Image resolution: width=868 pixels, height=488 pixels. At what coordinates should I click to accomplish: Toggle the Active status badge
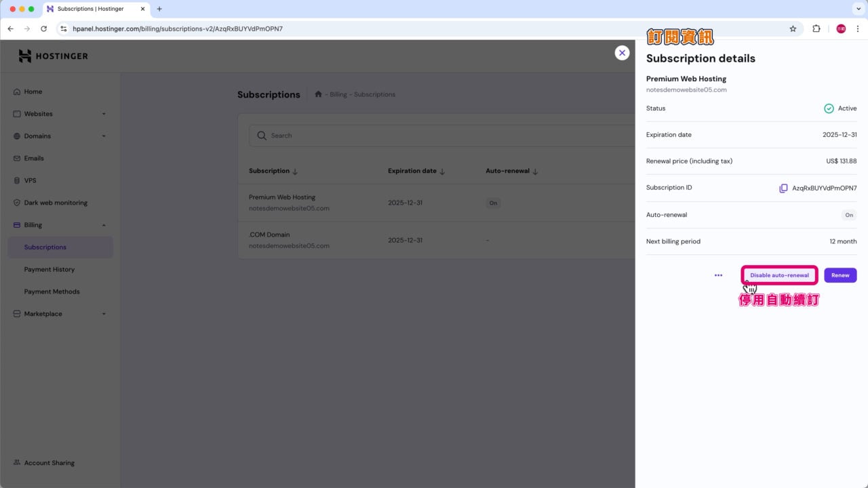(840, 108)
